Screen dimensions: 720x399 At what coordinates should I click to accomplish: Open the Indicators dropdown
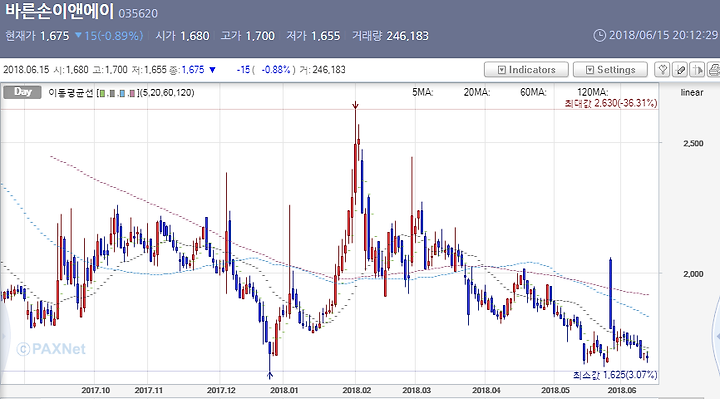point(526,70)
